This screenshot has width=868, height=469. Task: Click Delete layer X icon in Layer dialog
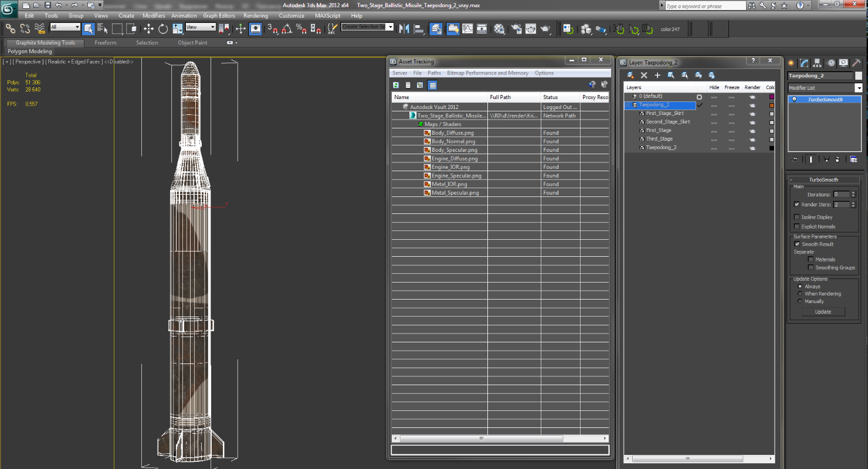point(644,75)
